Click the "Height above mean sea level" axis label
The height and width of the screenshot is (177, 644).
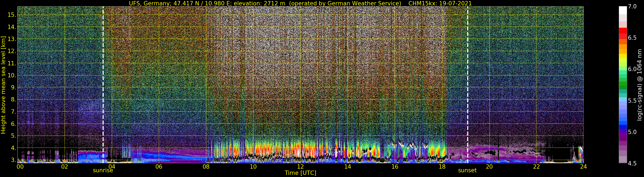(3, 85)
